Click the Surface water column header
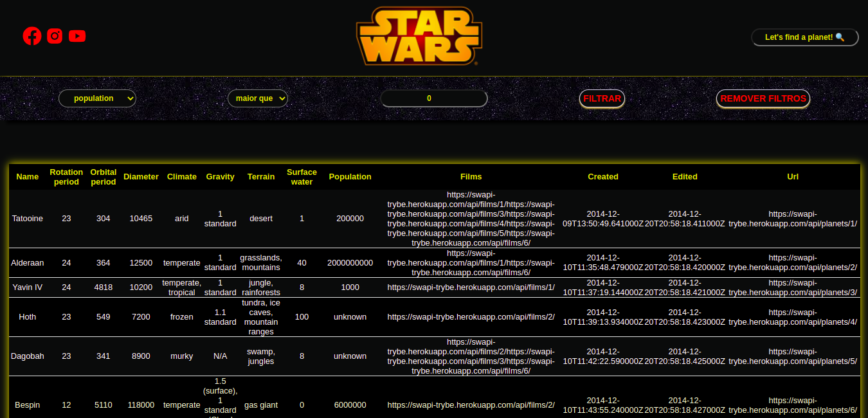The width and height of the screenshot is (868, 418). (302, 177)
